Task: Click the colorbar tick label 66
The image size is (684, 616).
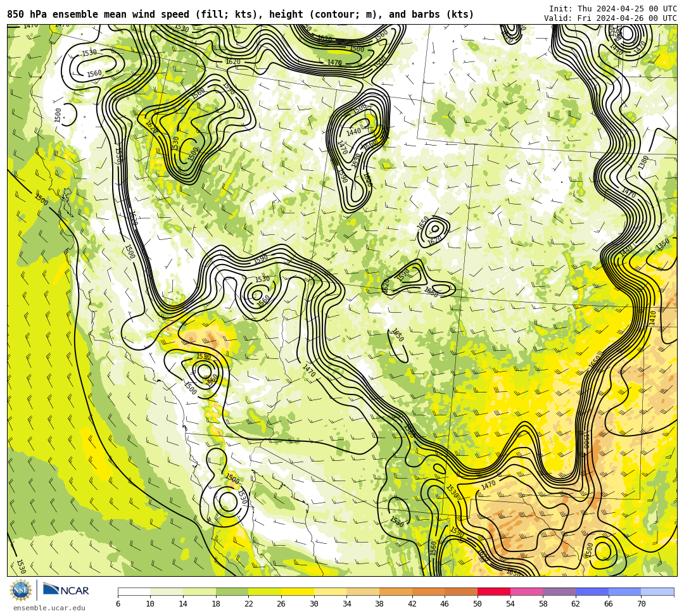Action: 608,604
